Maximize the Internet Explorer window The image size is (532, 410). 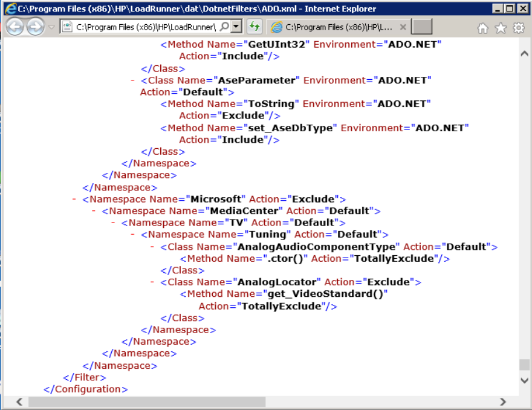click(510, 8)
